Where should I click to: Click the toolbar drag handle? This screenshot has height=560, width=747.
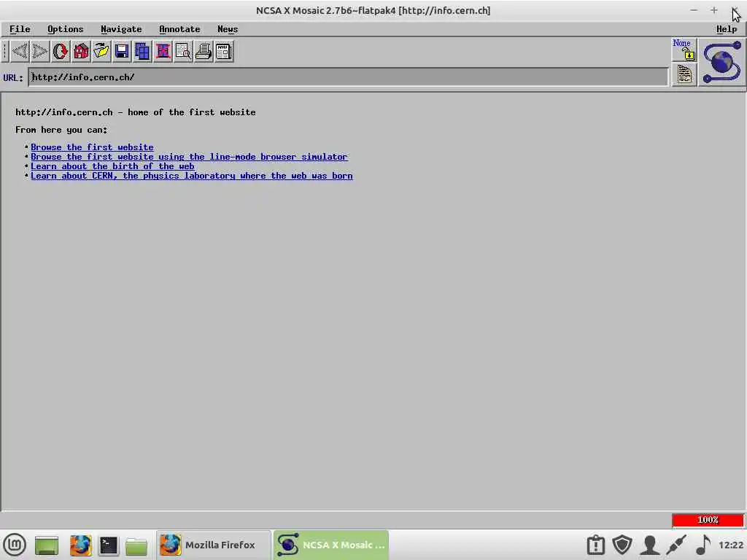tap(5, 51)
